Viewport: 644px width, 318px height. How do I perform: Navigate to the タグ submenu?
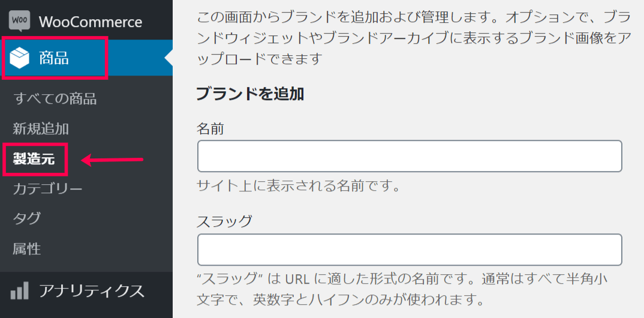pos(27,218)
